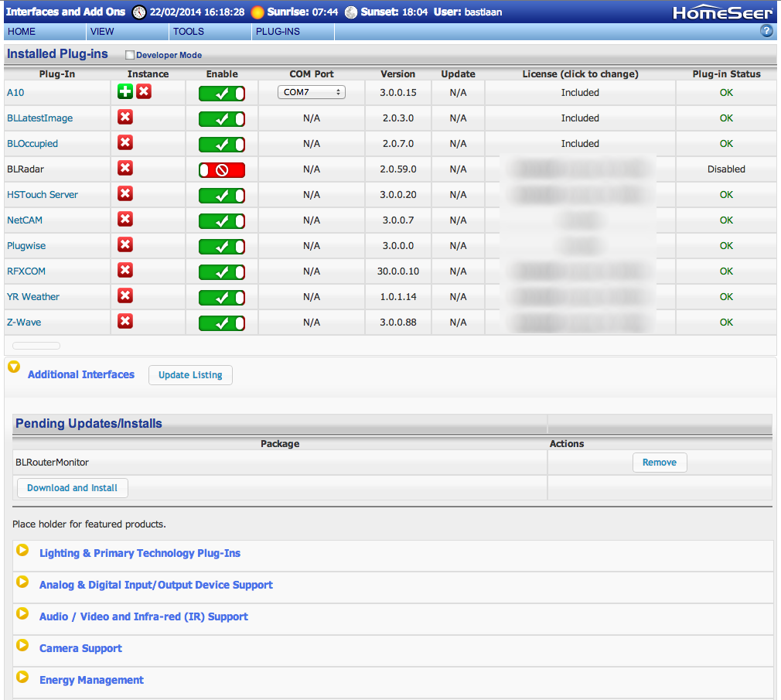781x700 pixels.
Task: Delete the HSTouch Server instance
Action: (x=125, y=193)
